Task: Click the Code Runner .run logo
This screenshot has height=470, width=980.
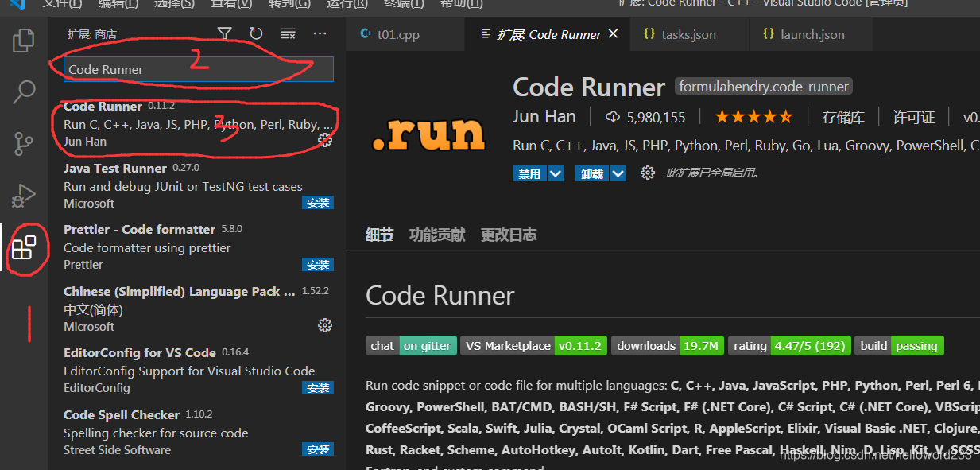Action: (x=428, y=133)
